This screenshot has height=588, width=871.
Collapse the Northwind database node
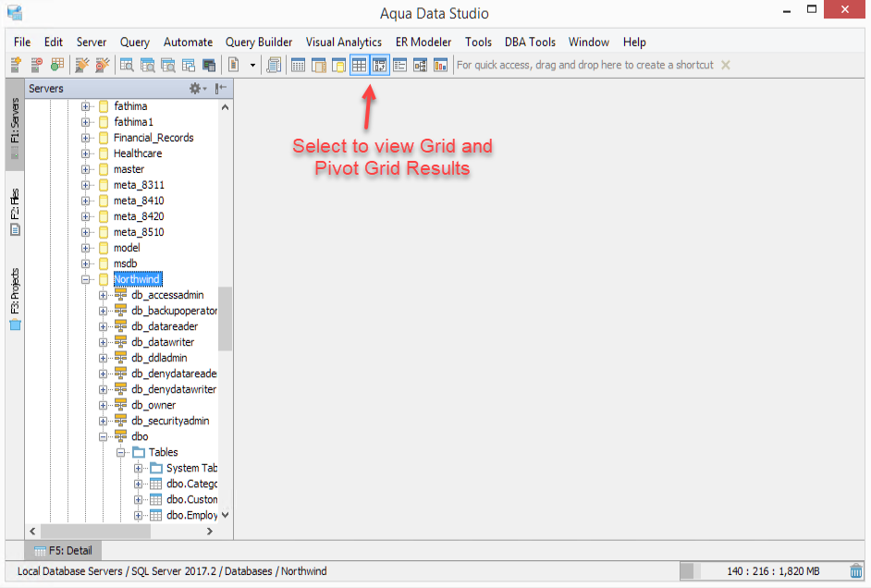coord(86,279)
